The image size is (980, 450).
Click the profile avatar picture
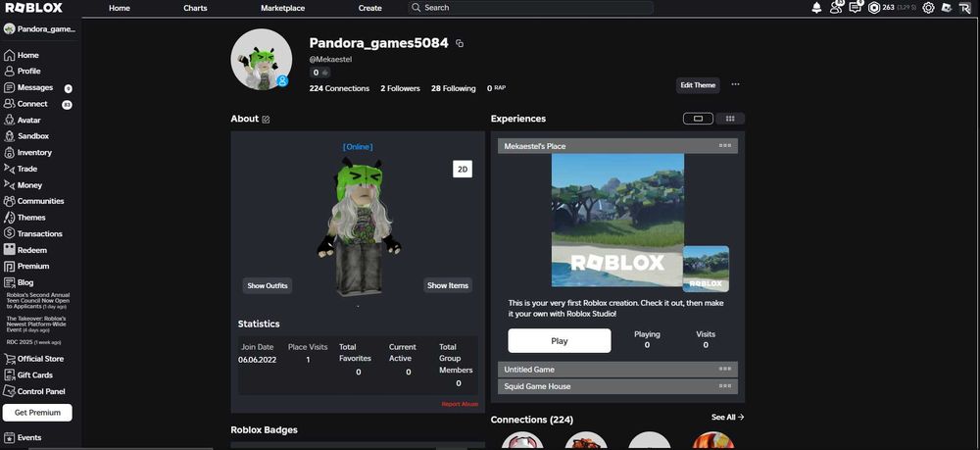[x=262, y=60]
